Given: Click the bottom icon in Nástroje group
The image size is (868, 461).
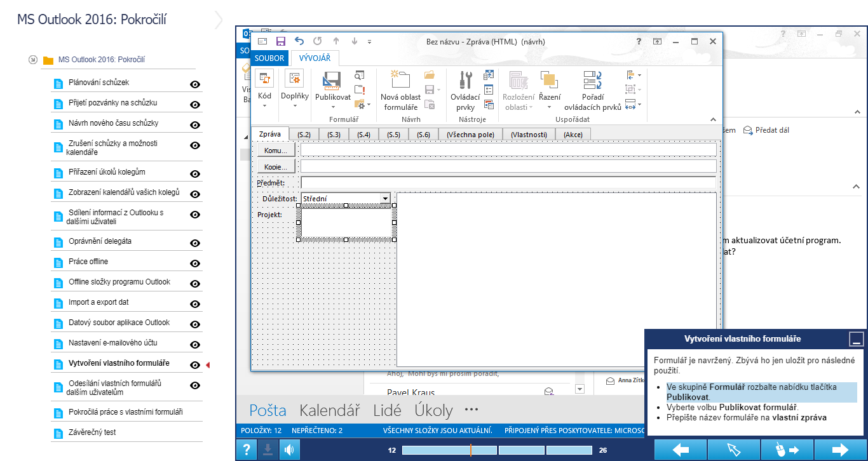Looking at the screenshot, I should coord(489,104).
